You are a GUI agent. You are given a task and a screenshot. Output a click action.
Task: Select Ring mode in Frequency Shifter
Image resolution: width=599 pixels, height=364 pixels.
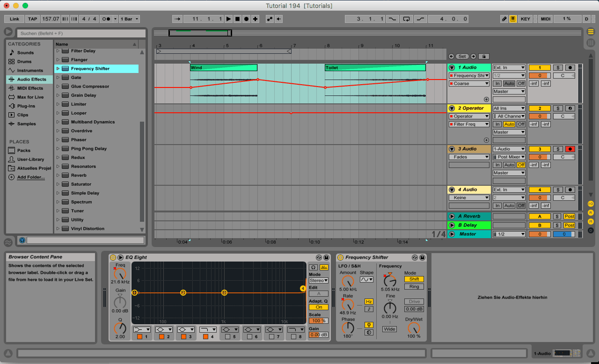point(414,287)
